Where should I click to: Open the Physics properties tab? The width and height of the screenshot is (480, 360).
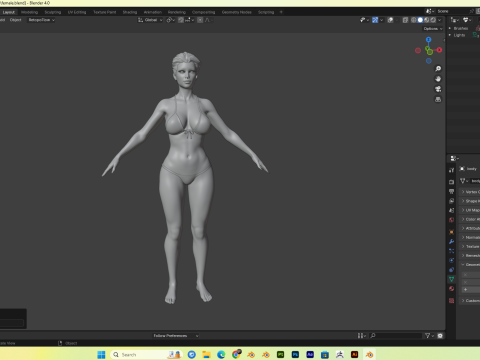[x=451, y=260]
